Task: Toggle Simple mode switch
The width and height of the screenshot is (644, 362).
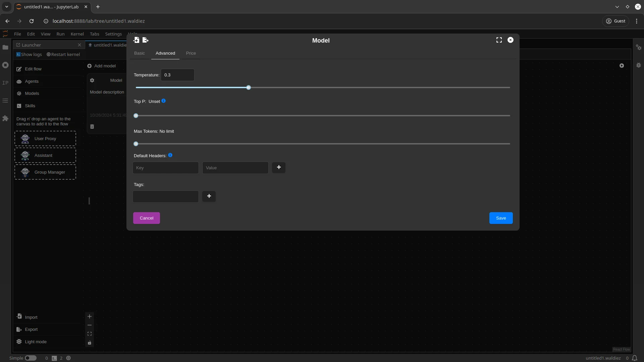Action: pyautogui.click(x=31, y=358)
